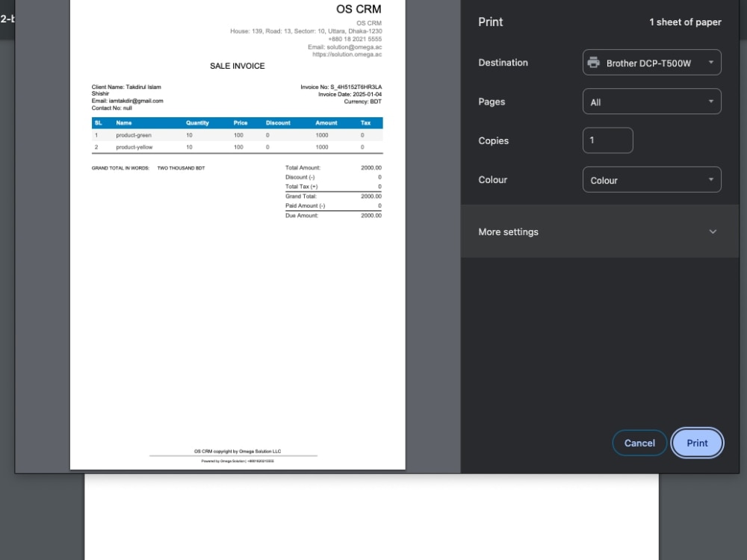Click TWO THOUSAND BDT text
Screen dimensions: 747x560
point(181,168)
